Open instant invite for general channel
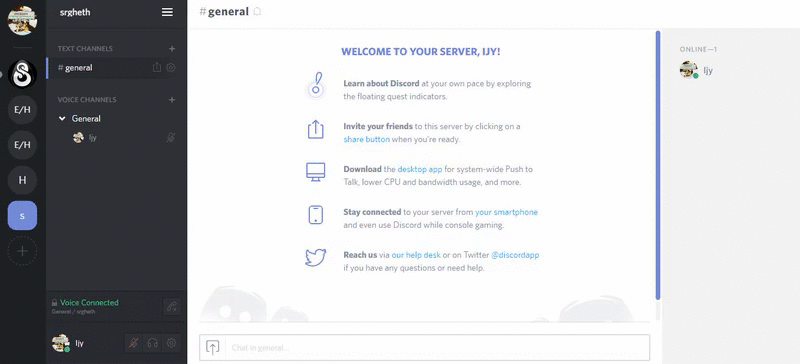The image size is (800, 364). click(x=157, y=67)
